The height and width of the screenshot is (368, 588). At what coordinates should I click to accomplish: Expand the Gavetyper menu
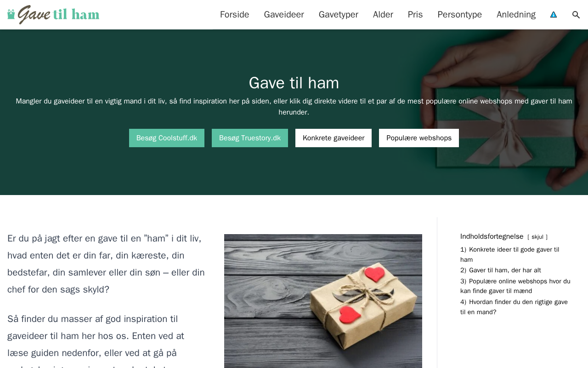click(339, 15)
